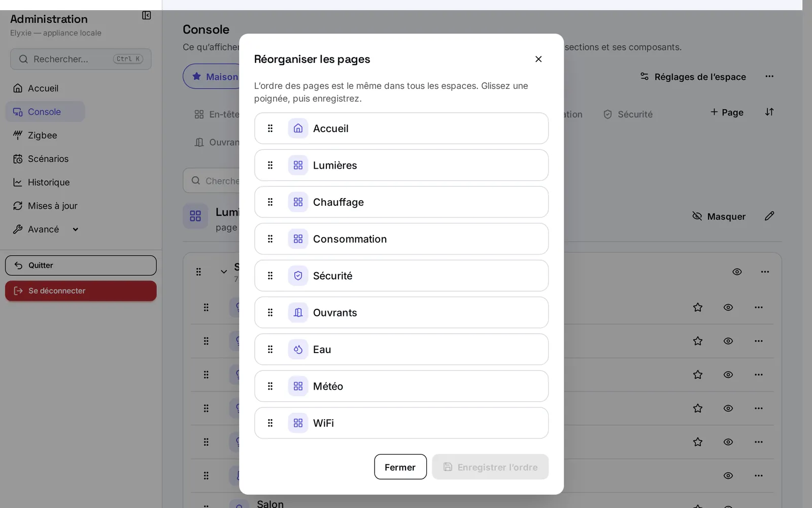The image size is (812, 508).
Task: Add a new page with + Page
Action: pyautogui.click(x=727, y=112)
